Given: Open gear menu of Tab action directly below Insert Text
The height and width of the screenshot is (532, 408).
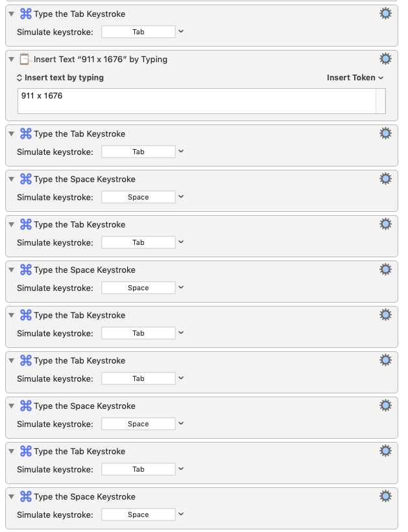Looking at the screenshot, I should pyautogui.click(x=385, y=133).
